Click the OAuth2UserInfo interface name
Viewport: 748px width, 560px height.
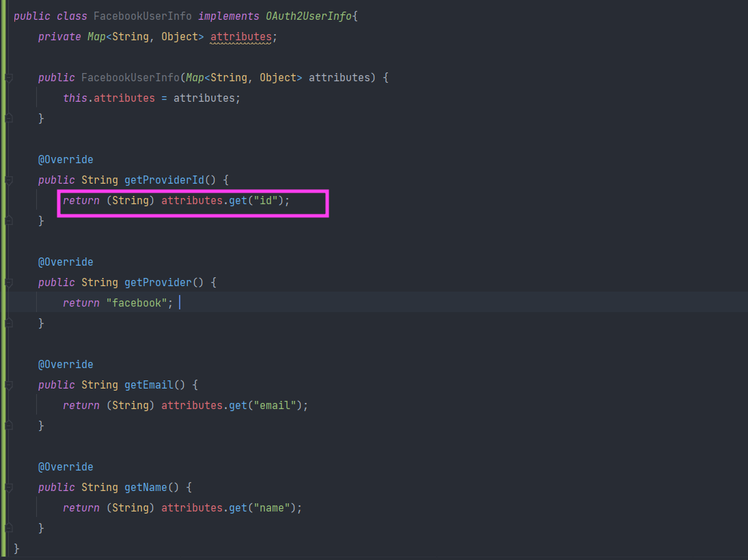click(309, 16)
